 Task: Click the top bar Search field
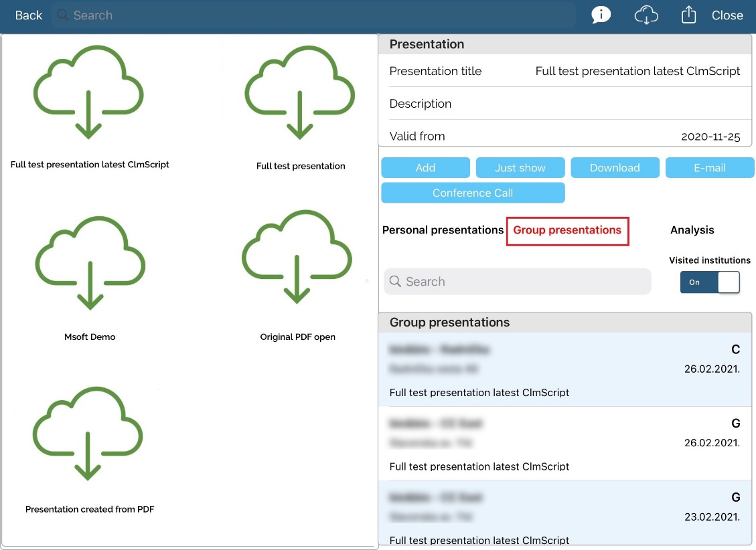point(313,15)
